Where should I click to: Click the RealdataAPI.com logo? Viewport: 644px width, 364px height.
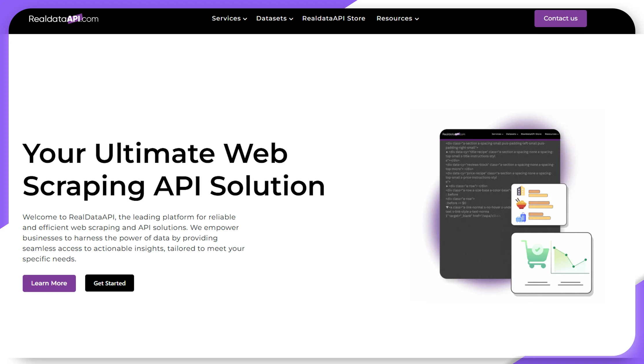tap(63, 19)
